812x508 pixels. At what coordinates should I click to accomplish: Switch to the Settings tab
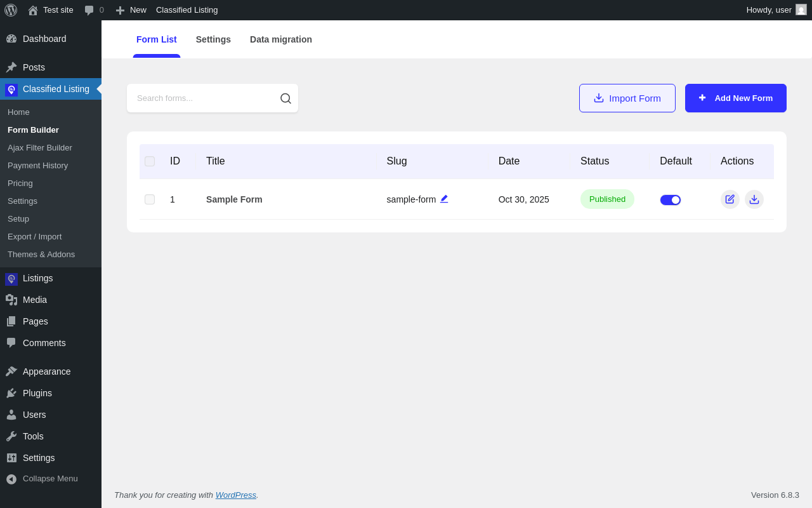213,39
